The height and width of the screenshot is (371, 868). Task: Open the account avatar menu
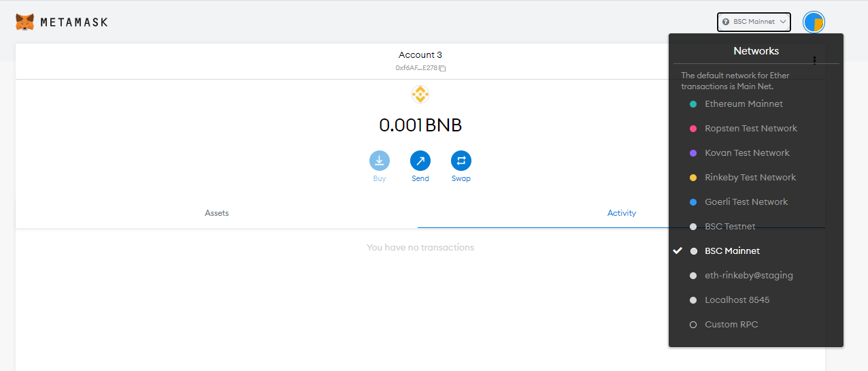coord(814,22)
